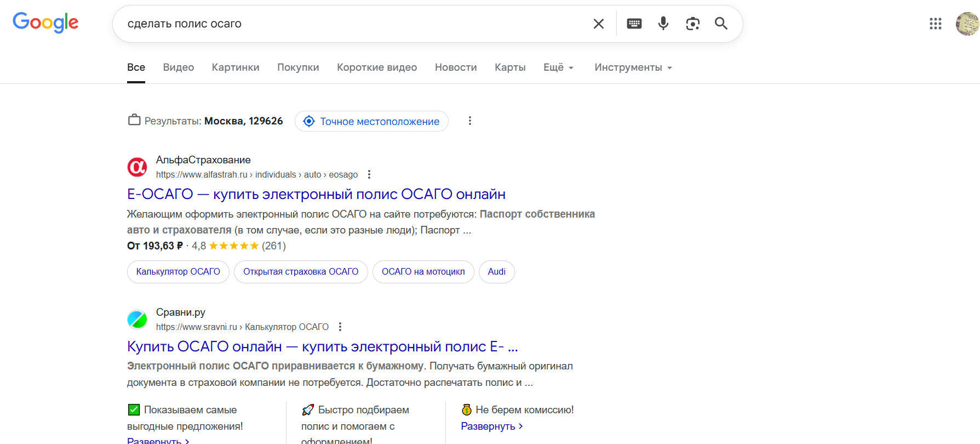Open the Google apps grid
This screenshot has height=444, width=980.
click(935, 24)
